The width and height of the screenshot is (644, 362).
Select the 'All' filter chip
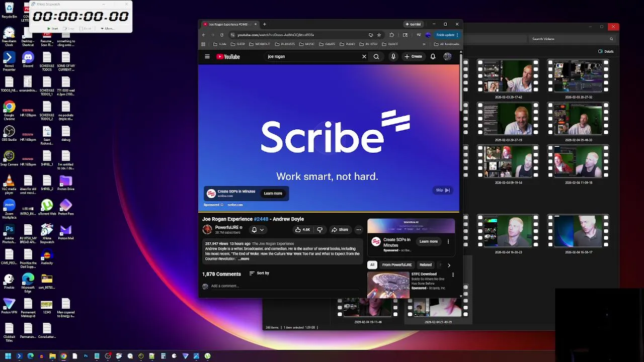(x=372, y=265)
